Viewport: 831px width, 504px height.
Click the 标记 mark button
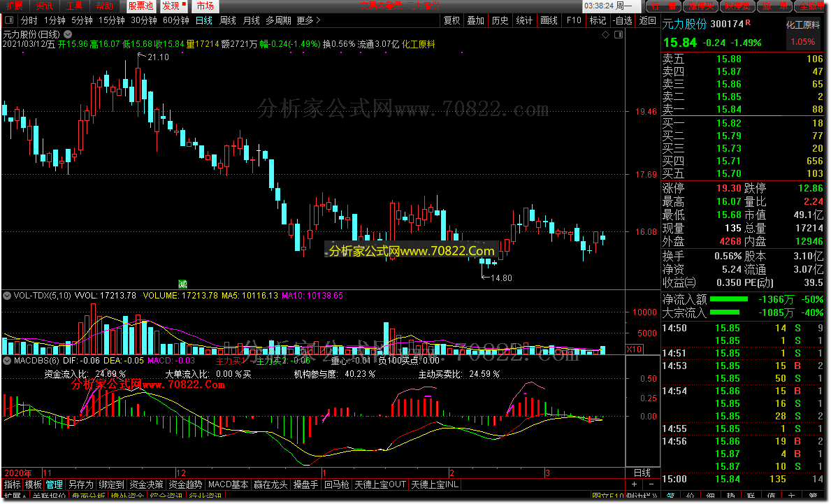598,20
